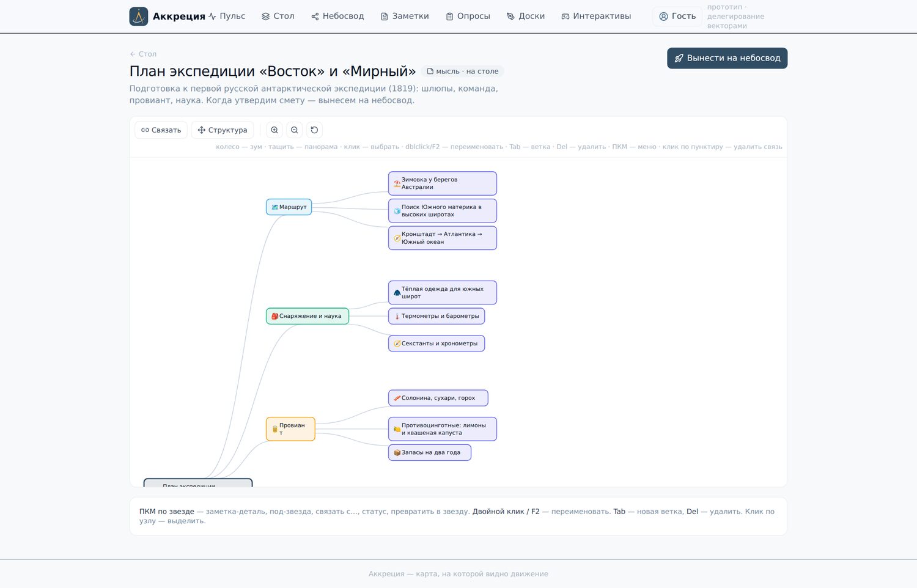Select Опросы in the top navigation
This screenshot has width=917, height=588.
[x=468, y=17]
